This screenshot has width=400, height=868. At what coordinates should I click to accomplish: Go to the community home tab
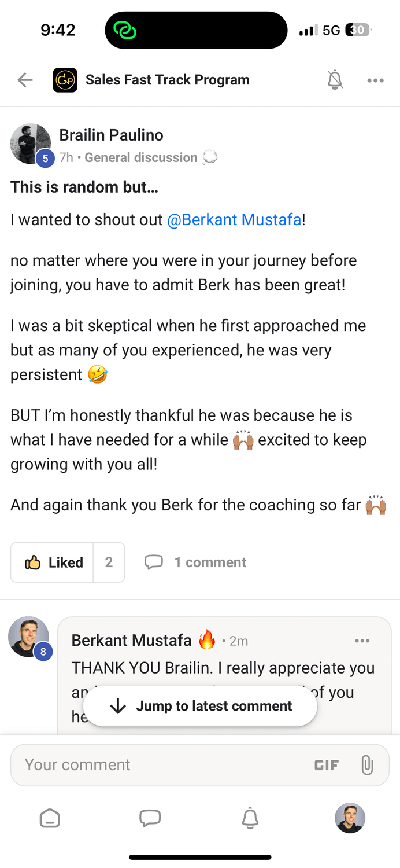50,818
